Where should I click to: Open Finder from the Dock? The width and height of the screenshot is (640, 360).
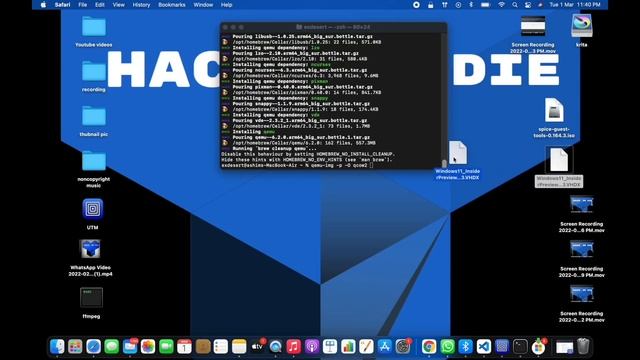coord(57,347)
